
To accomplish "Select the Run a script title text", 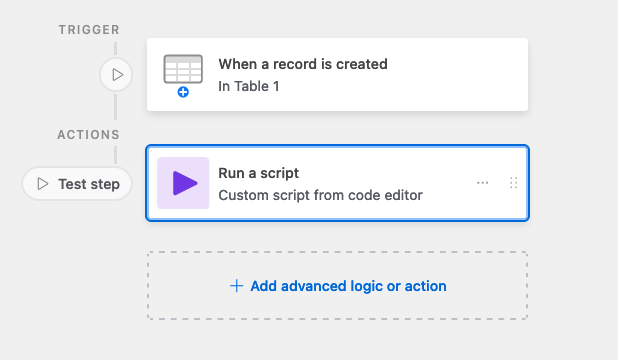I will point(259,173).
